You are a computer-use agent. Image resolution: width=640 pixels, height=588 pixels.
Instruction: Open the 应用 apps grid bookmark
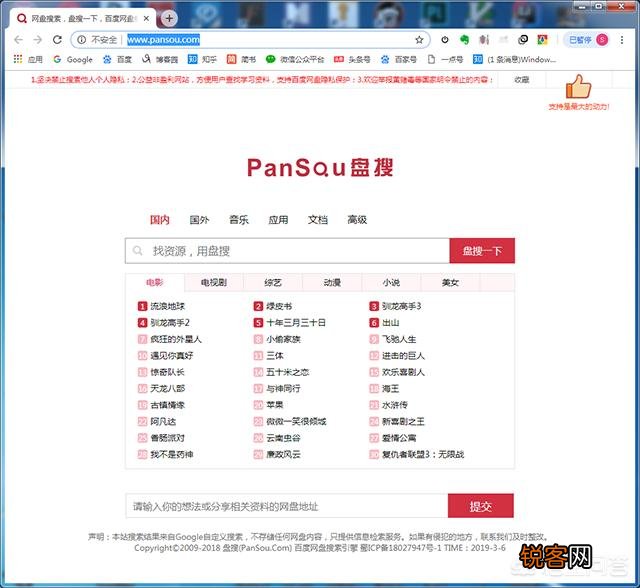point(28,60)
